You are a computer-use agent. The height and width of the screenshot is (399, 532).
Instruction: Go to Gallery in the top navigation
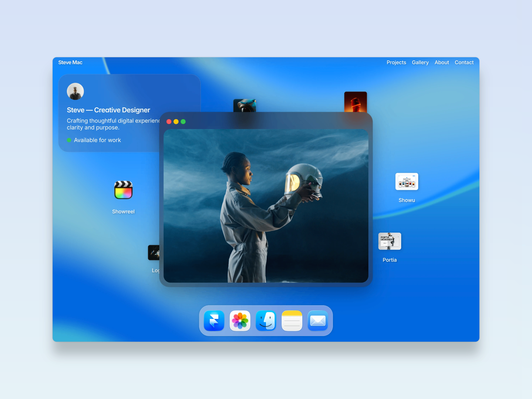tap(420, 62)
